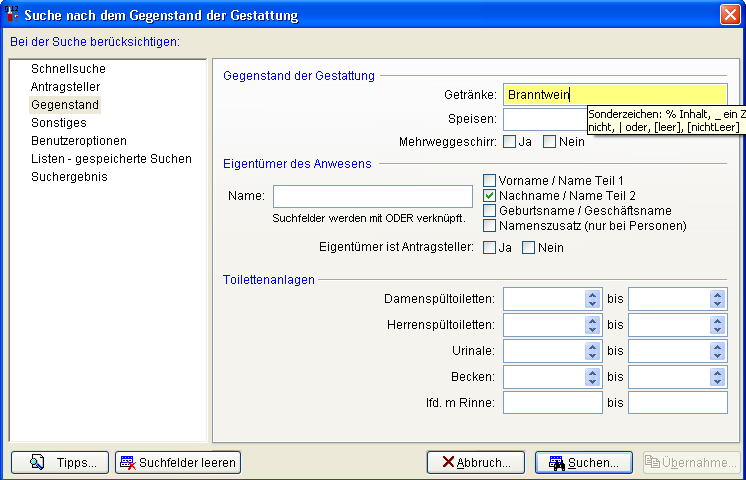This screenshot has height=480, width=746.
Task: Check Namenszusatz (nur bei Personen)
Action: [490, 226]
